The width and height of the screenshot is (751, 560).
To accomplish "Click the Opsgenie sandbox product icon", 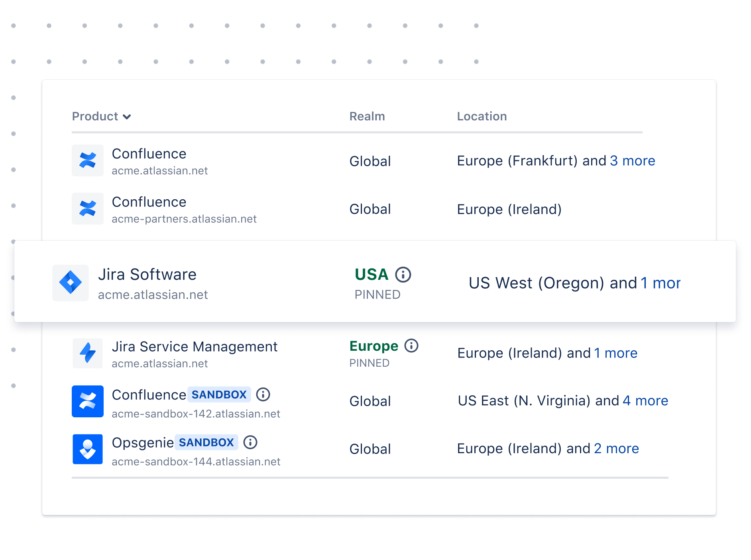I will coord(88,449).
